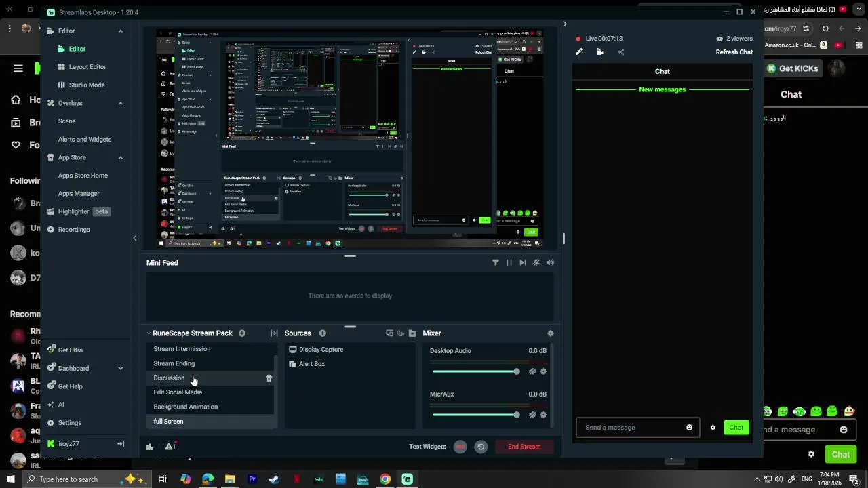868x488 pixels.
Task: Mute Desktop Audio
Action: (532, 371)
